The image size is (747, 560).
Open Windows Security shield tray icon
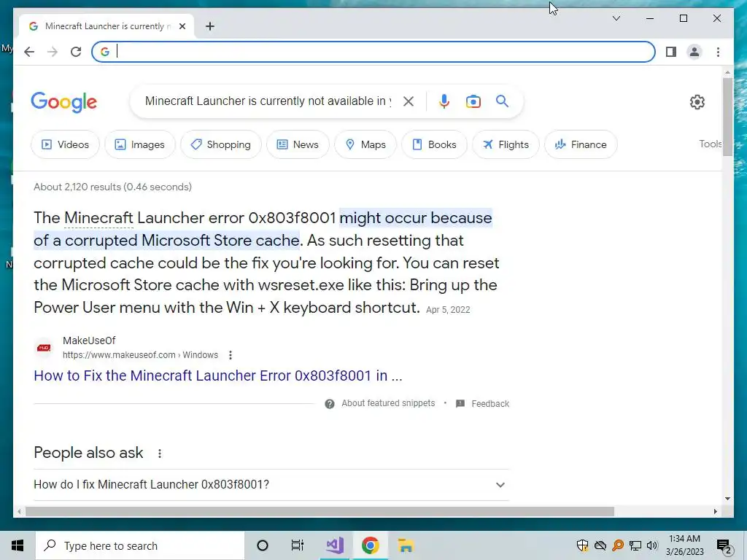[582, 545]
